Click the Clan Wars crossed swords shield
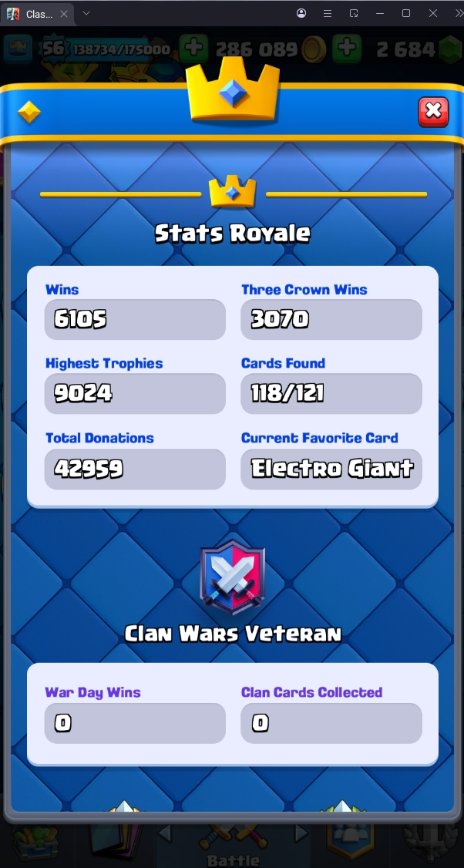464x868 pixels. pyautogui.click(x=233, y=577)
